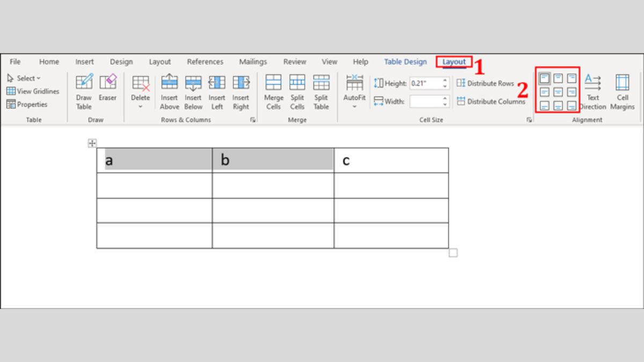Expand the AutoFit options
Viewport: 644px width, 362px height.
pos(355,91)
